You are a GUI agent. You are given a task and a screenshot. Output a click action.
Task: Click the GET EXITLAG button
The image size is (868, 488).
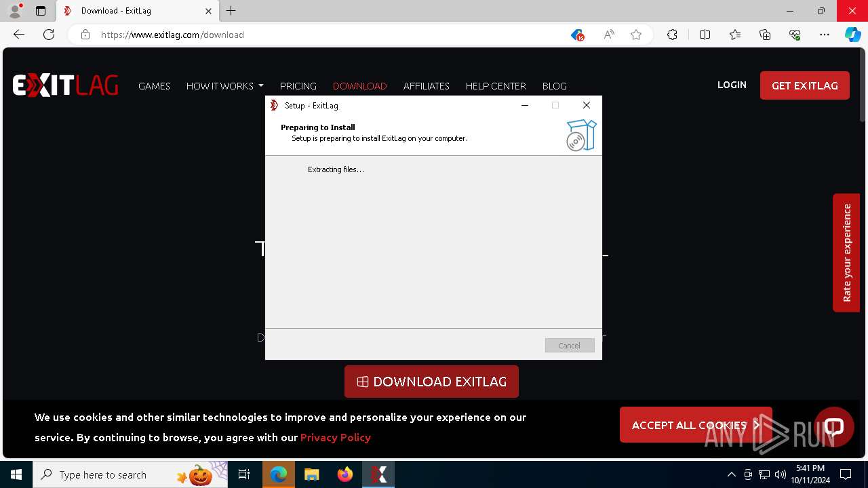click(x=805, y=85)
